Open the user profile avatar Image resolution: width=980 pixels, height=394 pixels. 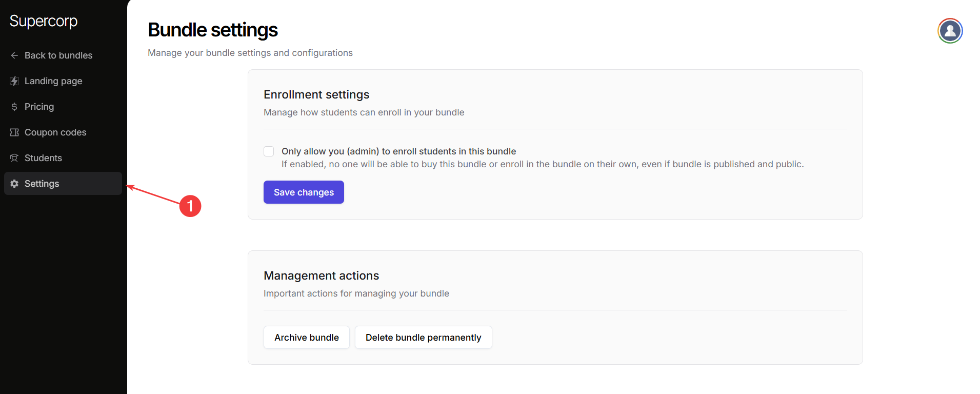[x=950, y=31]
